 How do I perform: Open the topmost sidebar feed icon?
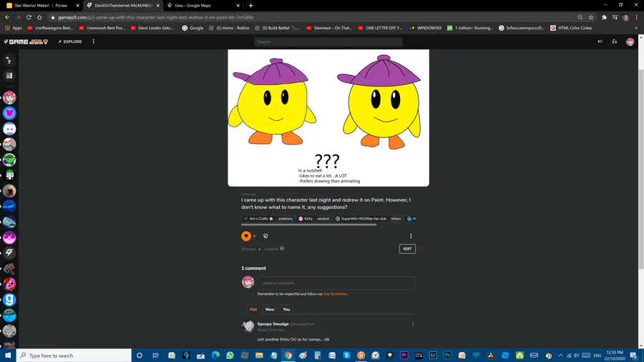click(9, 60)
